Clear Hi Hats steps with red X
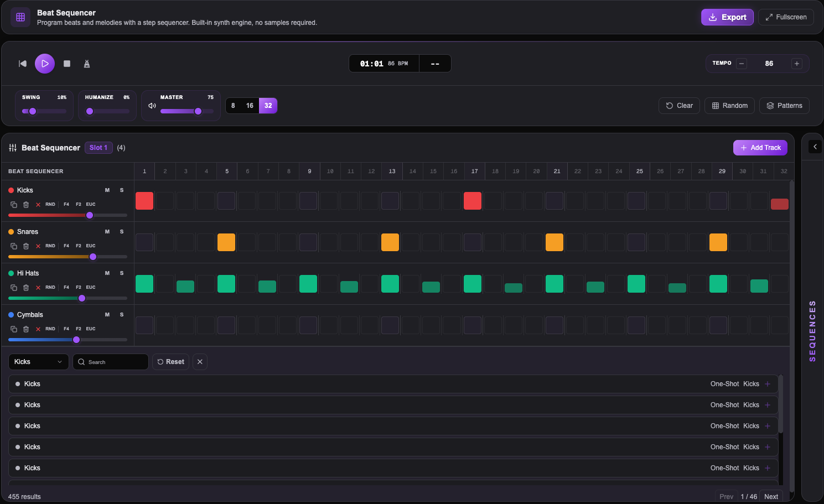Screen dimensions: 824x504 (x=38, y=288)
